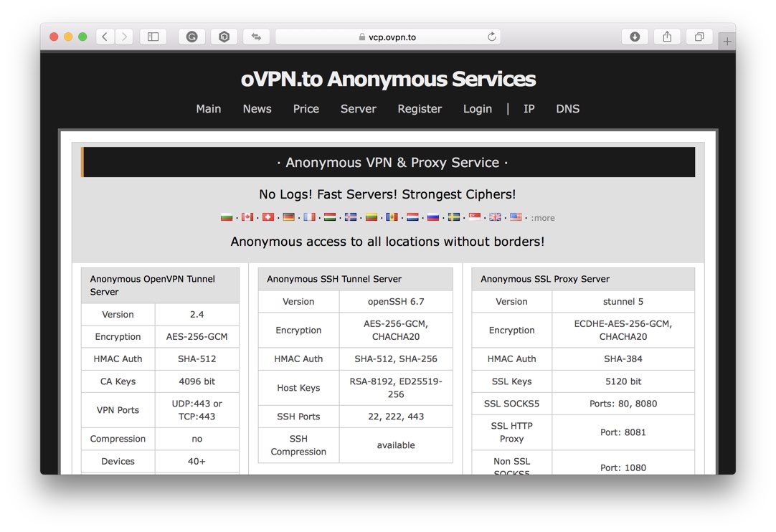Select the Hungary flag
Screen dimensions: 776x532
330,217
